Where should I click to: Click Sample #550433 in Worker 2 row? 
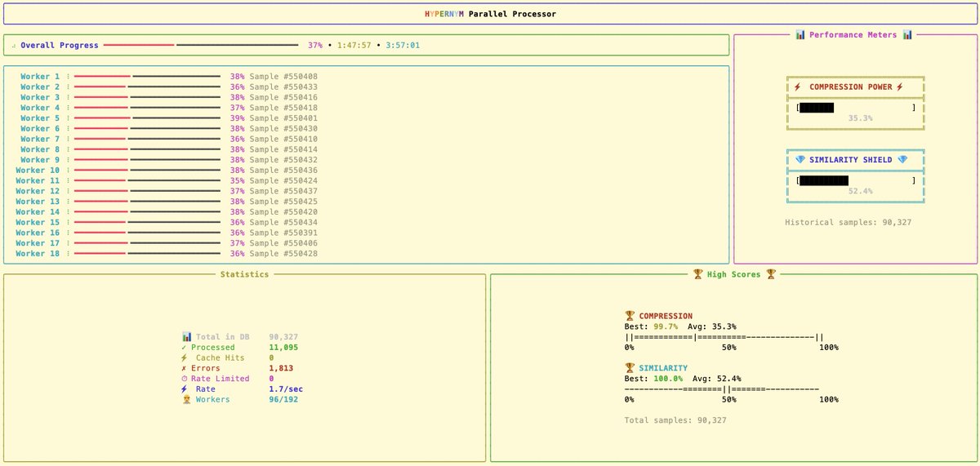(283, 87)
